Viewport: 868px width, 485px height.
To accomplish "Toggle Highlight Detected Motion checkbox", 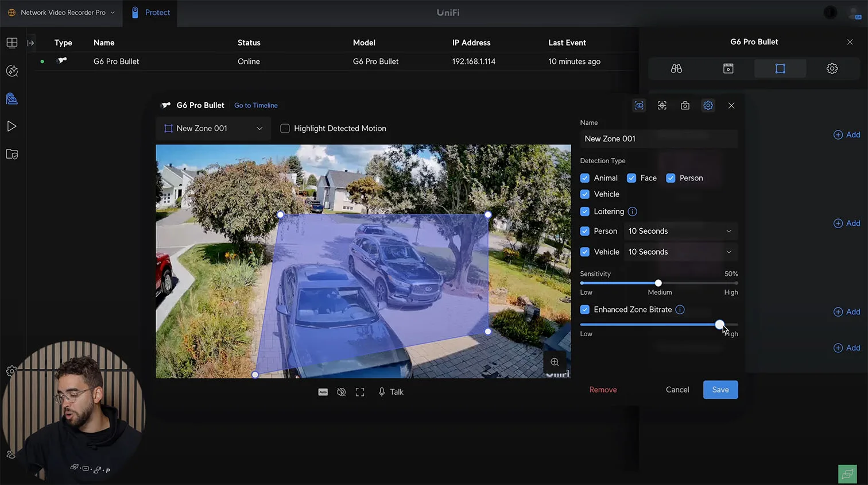I will click(285, 129).
